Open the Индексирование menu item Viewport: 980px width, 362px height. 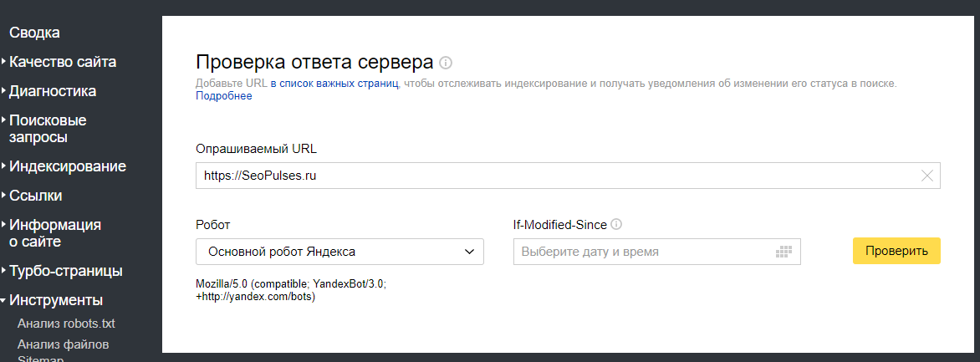(68, 166)
